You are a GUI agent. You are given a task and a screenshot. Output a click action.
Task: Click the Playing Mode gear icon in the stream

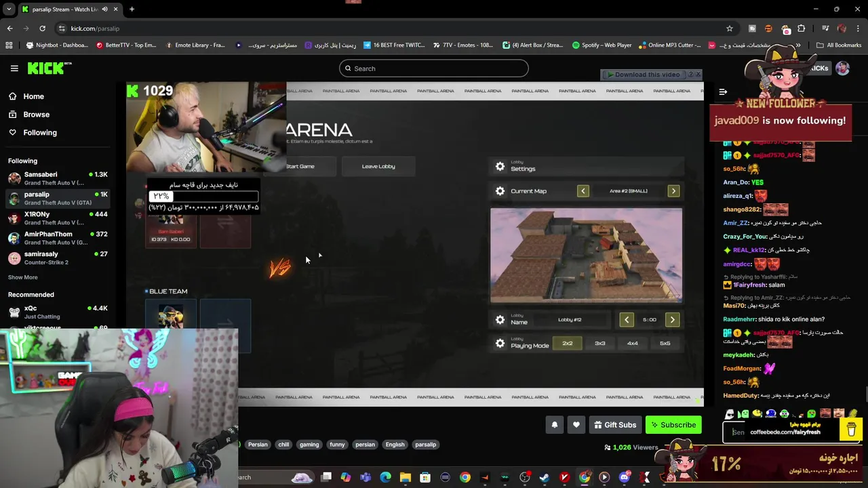click(500, 344)
